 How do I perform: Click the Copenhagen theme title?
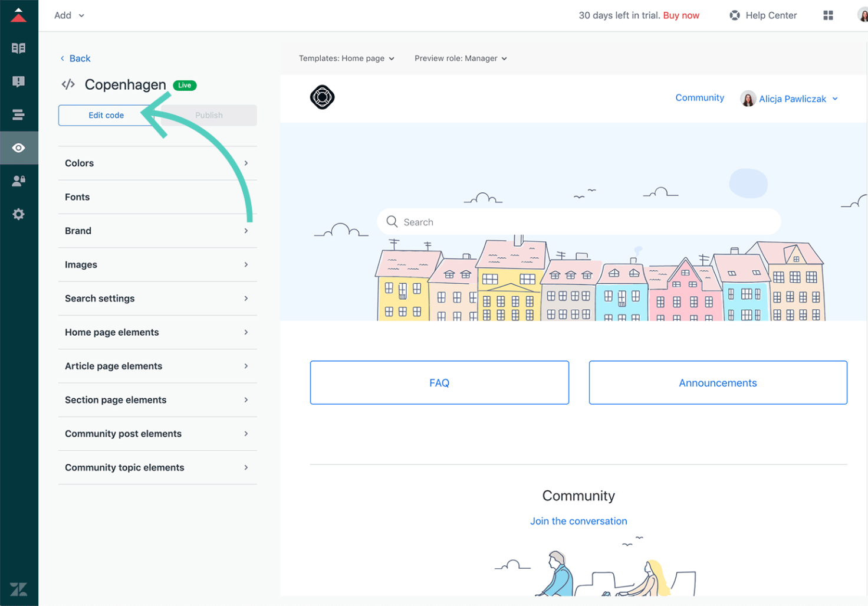tap(125, 84)
